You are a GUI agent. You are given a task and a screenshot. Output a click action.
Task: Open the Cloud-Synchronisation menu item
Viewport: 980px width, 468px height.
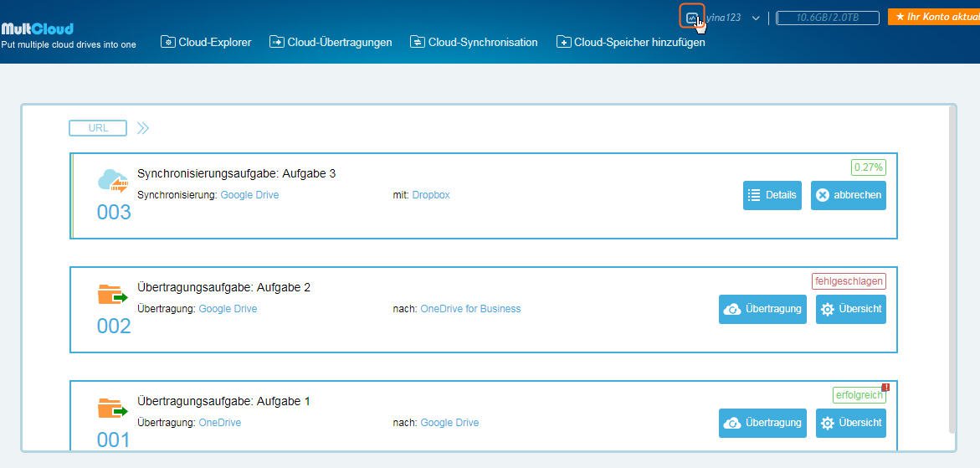(x=474, y=43)
